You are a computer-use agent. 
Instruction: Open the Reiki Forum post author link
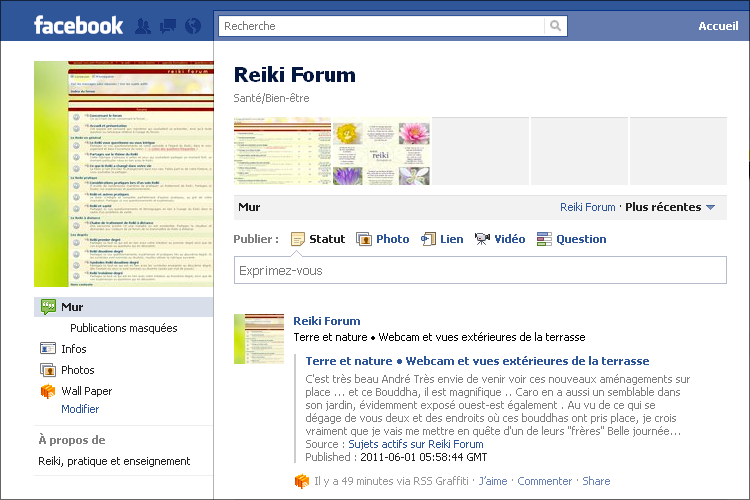[327, 321]
